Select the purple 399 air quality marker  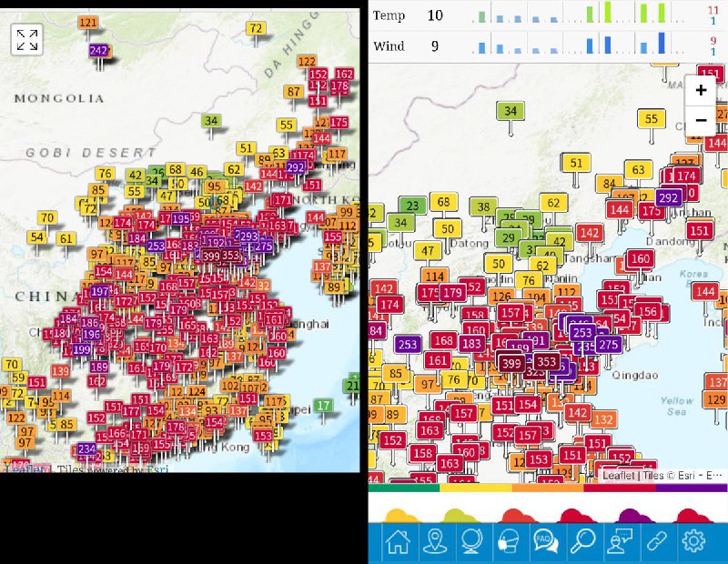[511, 363]
